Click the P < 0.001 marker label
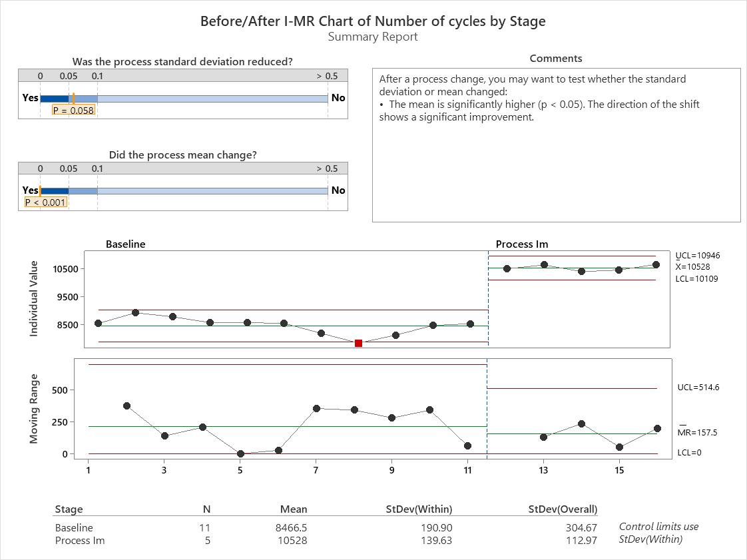This screenshot has height=560, width=747. [x=46, y=202]
